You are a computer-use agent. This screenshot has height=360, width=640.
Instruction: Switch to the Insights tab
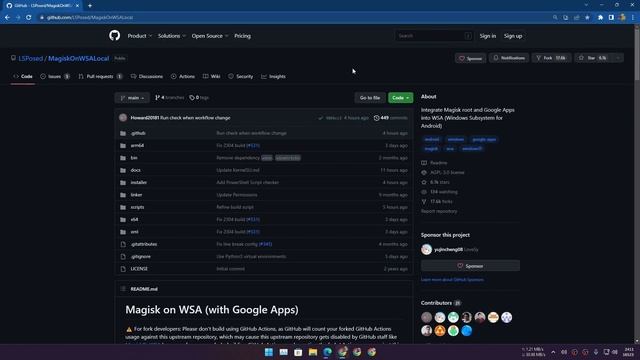click(x=273, y=76)
